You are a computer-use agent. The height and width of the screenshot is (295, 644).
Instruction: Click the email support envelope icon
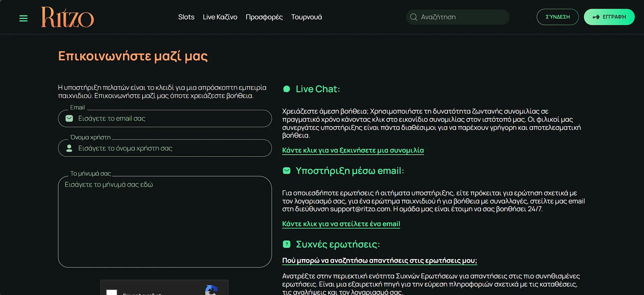[x=287, y=171]
